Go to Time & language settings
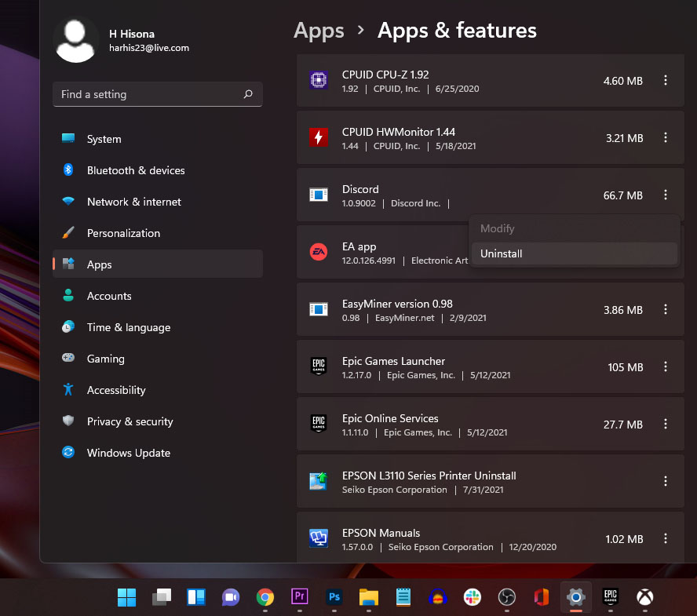Image resolution: width=697 pixels, height=616 pixels. coord(157,327)
